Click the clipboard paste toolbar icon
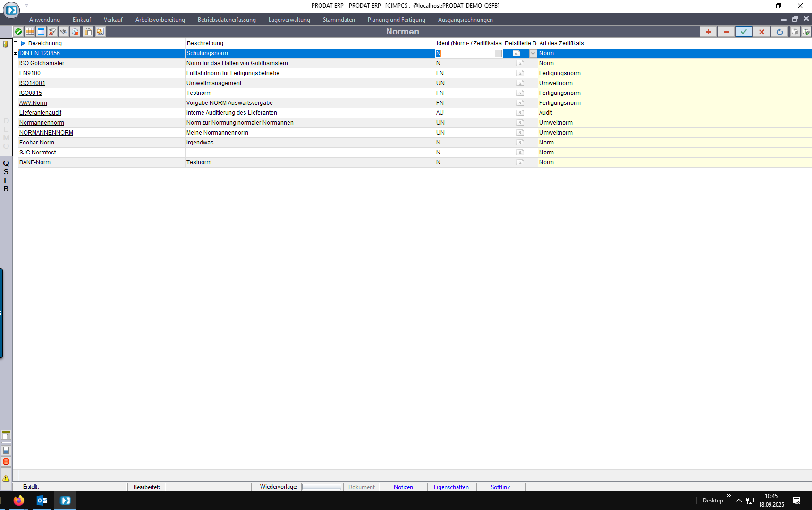 (x=88, y=32)
